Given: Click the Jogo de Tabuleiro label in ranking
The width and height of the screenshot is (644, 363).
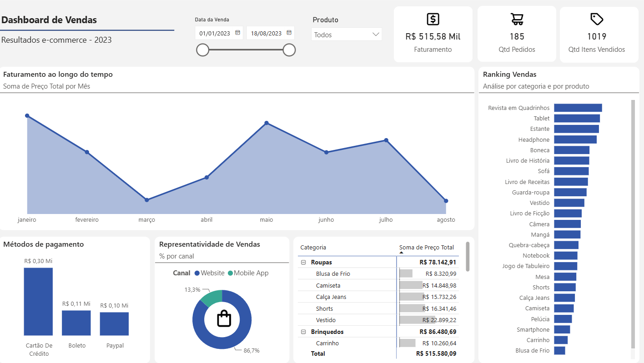Looking at the screenshot, I should (526, 266).
